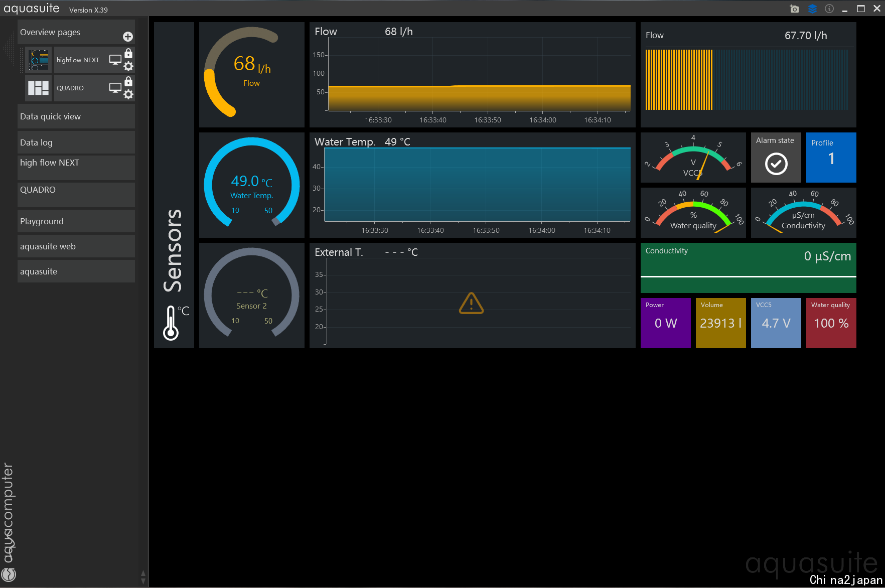Select the 49.0 °C Water Temp. gauge
Screen dimensions: 885x588
point(252,185)
